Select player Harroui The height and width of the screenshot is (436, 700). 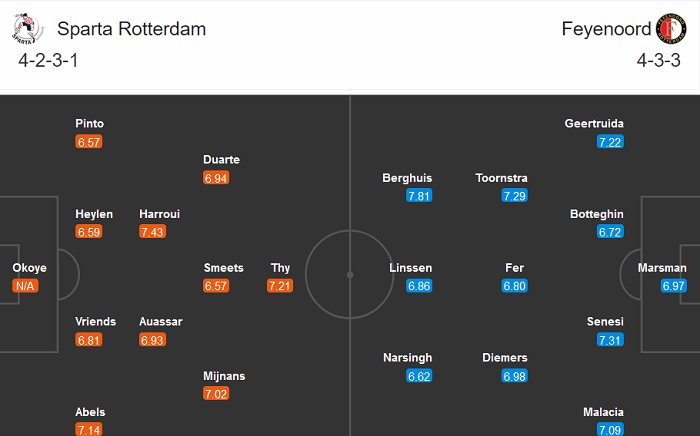[160, 214]
